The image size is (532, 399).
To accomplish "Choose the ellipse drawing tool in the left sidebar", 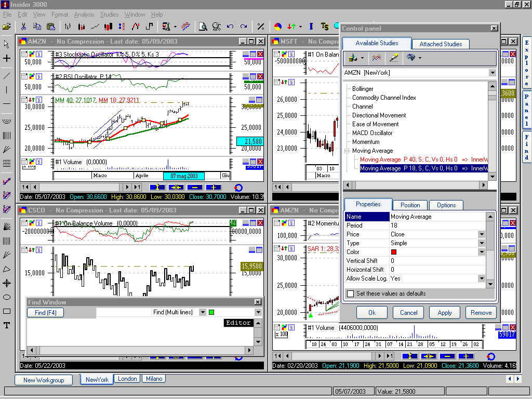I will [6, 297].
